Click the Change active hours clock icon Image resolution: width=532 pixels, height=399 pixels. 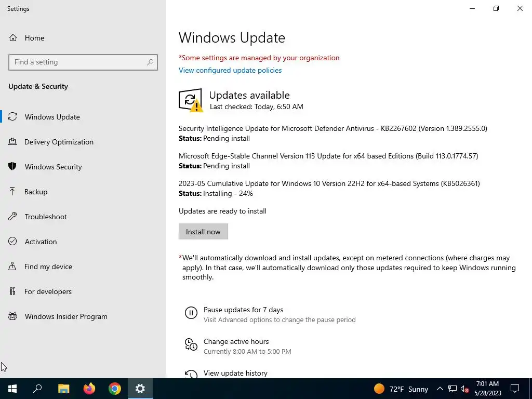(x=191, y=344)
